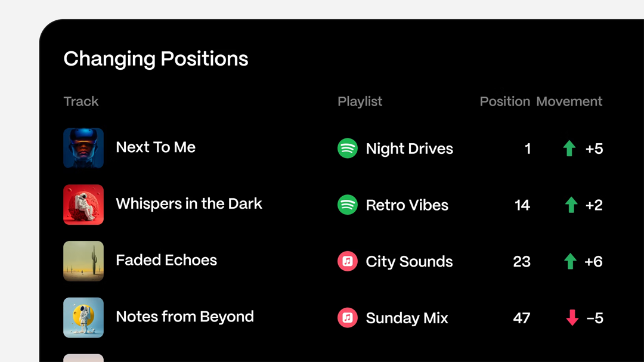644x362 pixels.
Task: Select Faded Echoes desert cover thumbnail
Action: tap(83, 261)
